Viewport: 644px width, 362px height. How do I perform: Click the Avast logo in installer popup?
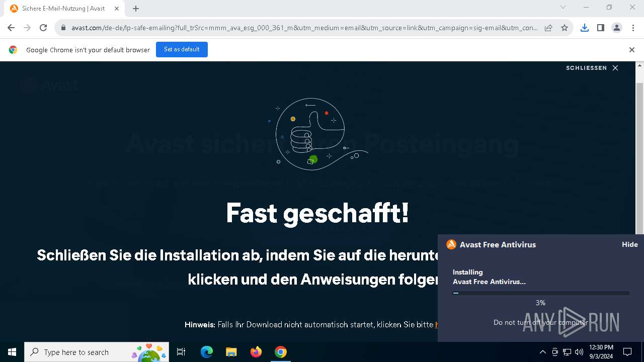point(451,244)
